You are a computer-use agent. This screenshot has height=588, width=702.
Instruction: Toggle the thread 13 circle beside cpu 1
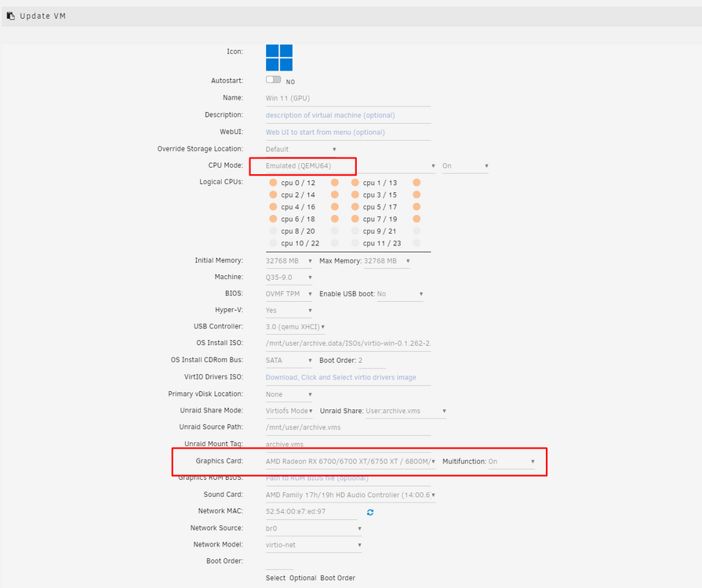click(416, 183)
